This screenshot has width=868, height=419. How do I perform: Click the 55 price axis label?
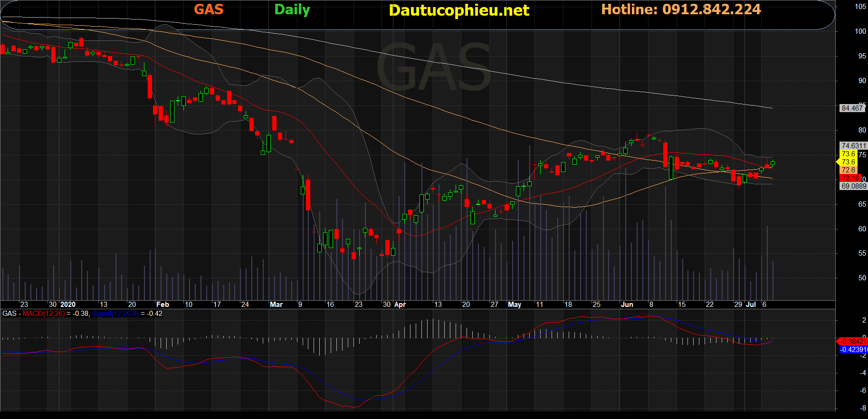point(862,254)
